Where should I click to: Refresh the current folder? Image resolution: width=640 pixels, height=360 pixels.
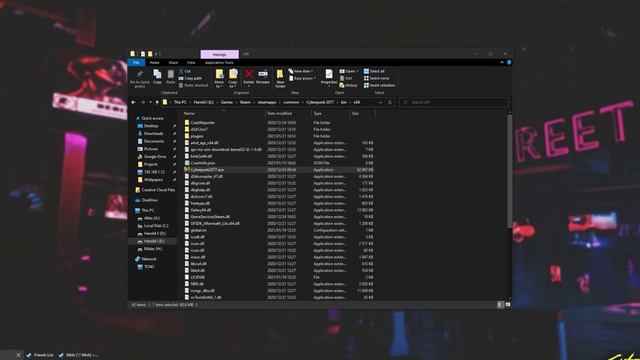(390, 102)
